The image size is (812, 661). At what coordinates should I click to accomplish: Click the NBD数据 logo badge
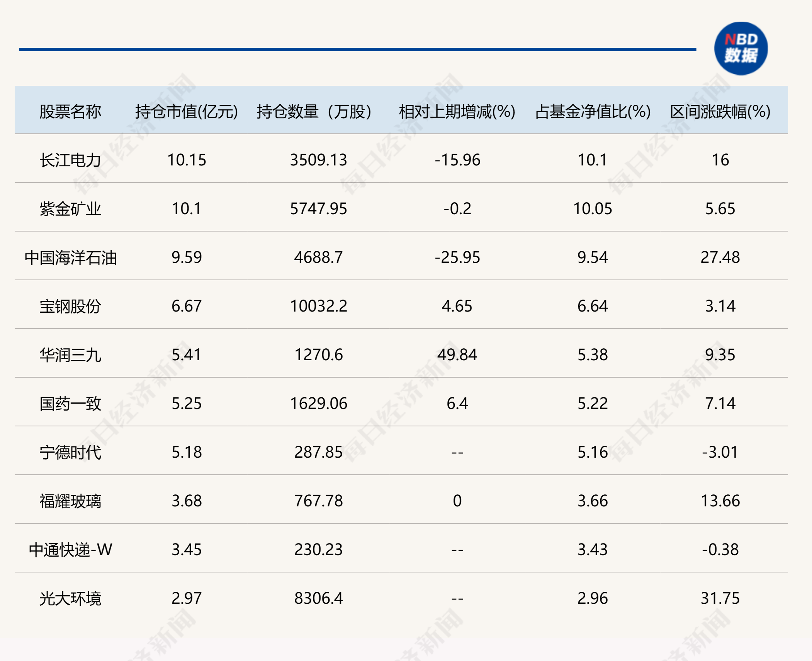741,48
